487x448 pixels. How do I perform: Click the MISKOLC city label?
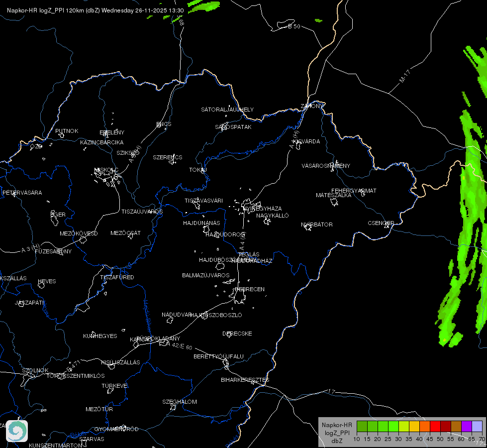pyautogui.click(x=106, y=170)
